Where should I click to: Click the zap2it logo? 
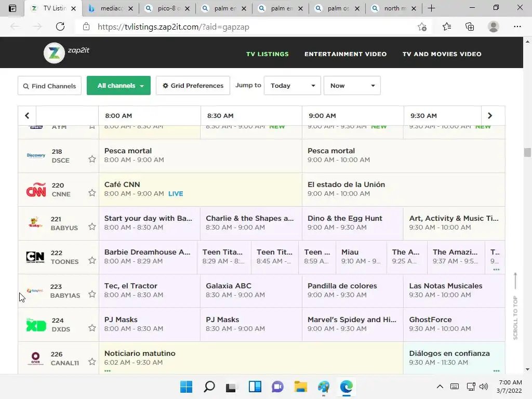(66, 52)
